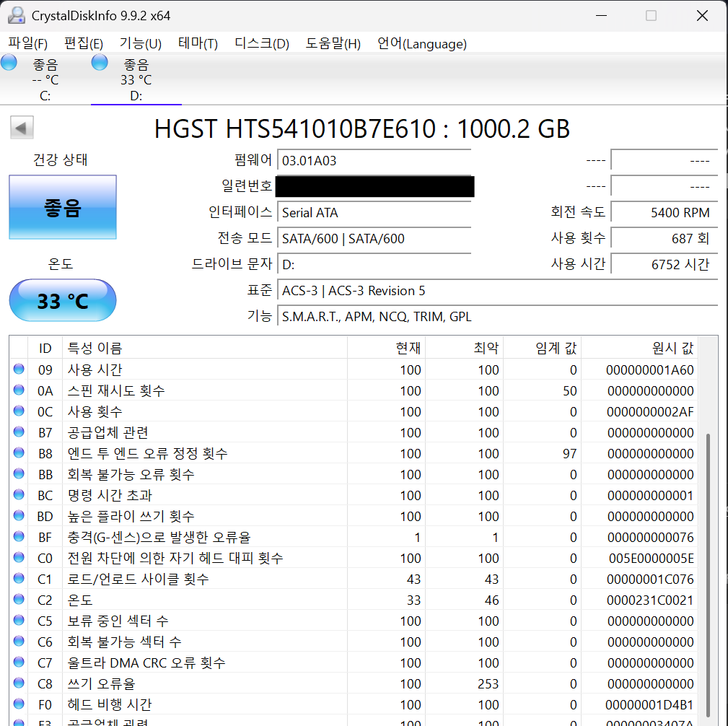Select the raw value 000000001A60
This screenshot has height=726, width=728.
649,369
